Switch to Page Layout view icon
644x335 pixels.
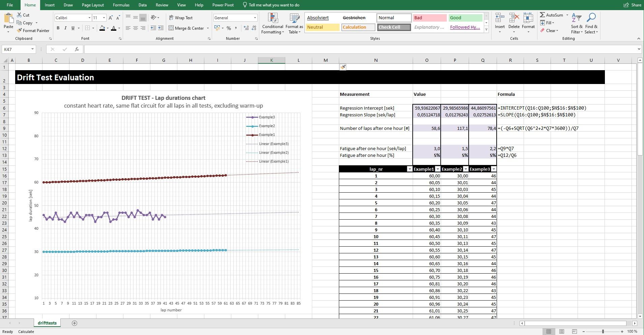[x=562, y=332]
